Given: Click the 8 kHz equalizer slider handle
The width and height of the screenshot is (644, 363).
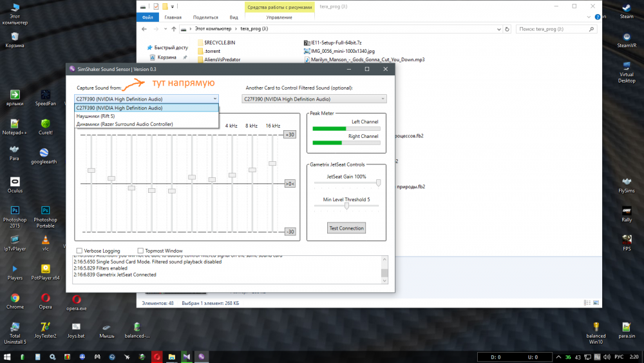Looking at the screenshot, I should (252, 170).
